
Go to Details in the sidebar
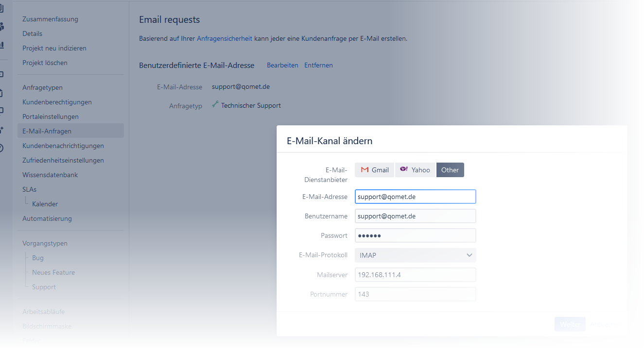point(32,34)
